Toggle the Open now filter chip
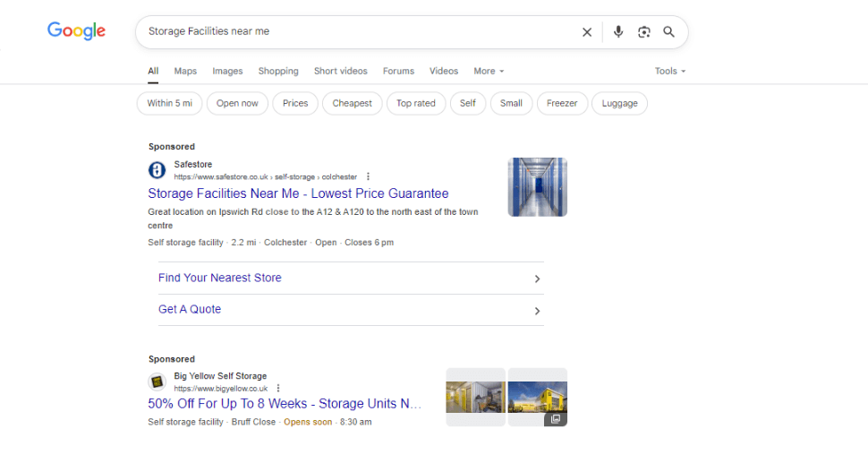868x463 pixels. coord(237,104)
